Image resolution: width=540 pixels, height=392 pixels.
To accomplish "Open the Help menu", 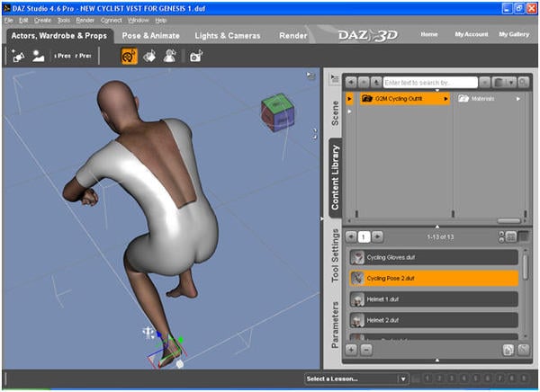I will point(161,21).
